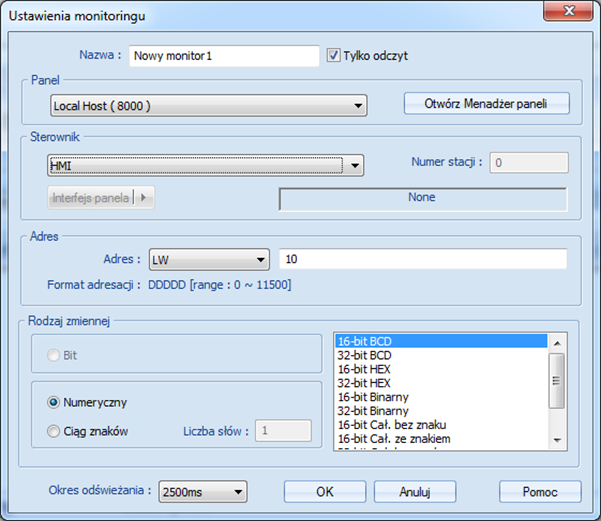
Task: Toggle the Tylko odczyt checkbox
Action: coord(333,55)
